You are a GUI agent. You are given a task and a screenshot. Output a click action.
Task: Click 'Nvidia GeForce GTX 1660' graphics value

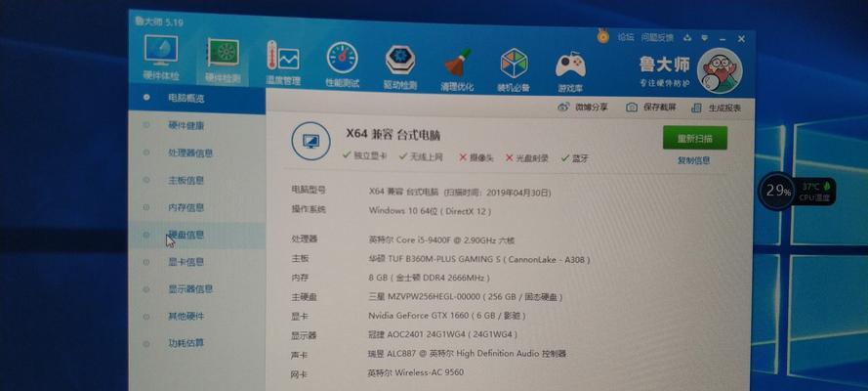(x=418, y=316)
